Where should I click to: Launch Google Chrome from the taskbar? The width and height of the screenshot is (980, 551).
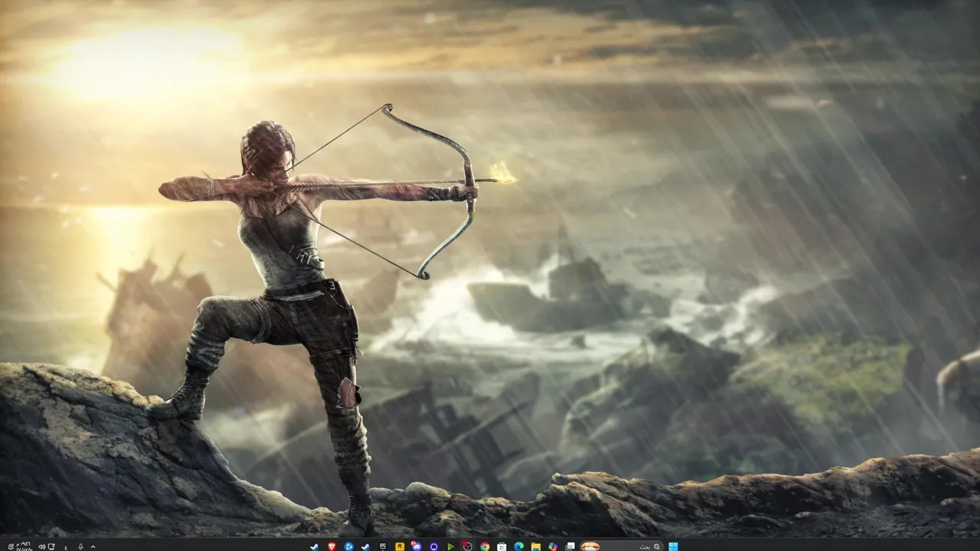(x=485, y=546)
